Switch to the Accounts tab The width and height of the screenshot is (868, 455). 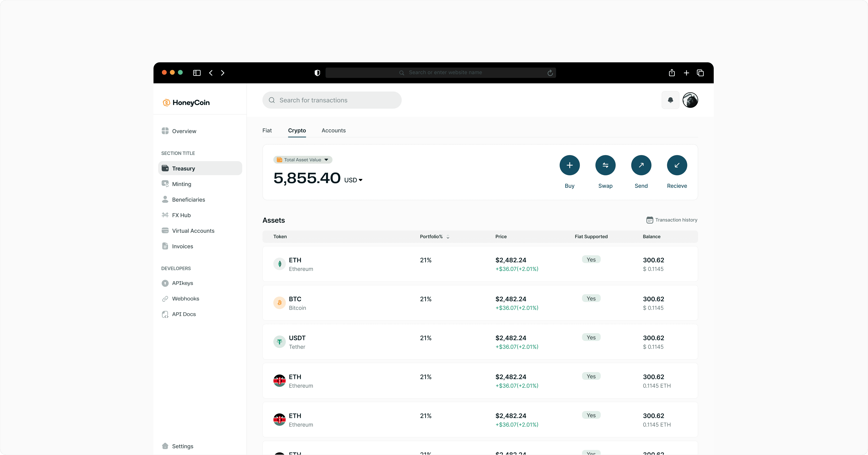333,131
